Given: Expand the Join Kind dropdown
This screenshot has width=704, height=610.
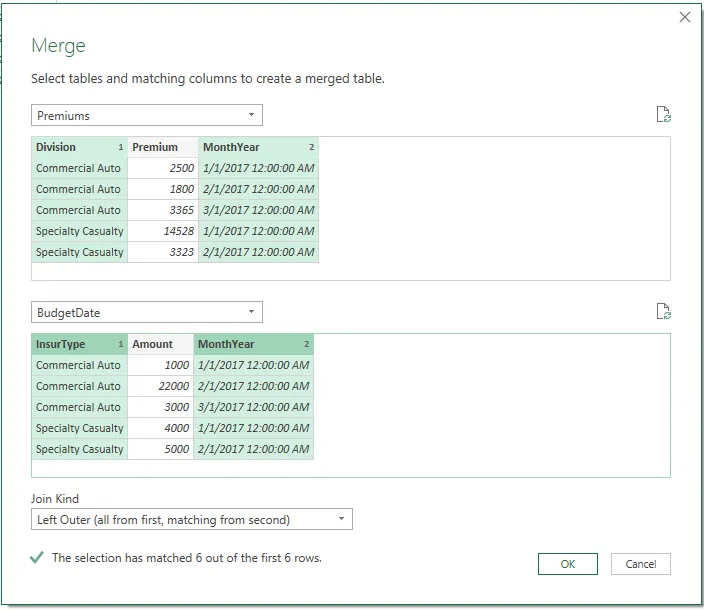Looking at the screenshot, I should (192, 519).
